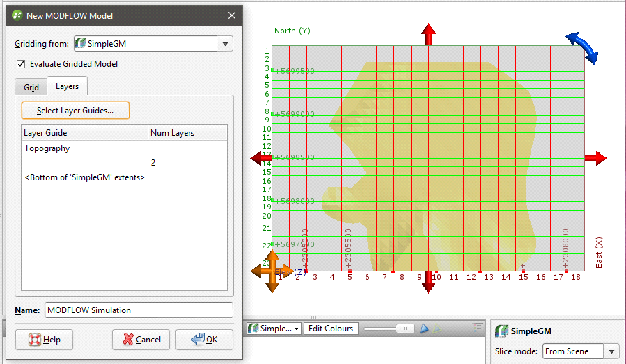Click the bottom red resize arrow
Image resolution: width=626 pixels, height=364 pixels.
point(428,283)
